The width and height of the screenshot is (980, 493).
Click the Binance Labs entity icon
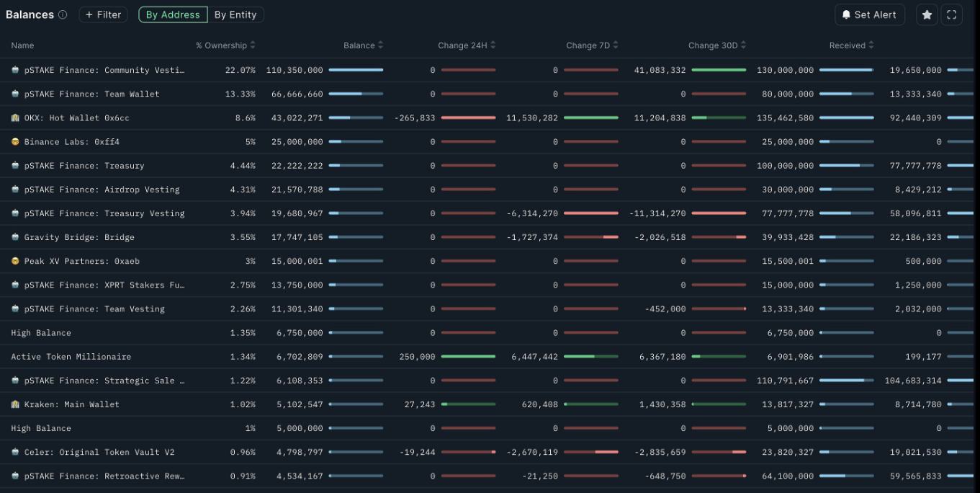pos(15,142)
